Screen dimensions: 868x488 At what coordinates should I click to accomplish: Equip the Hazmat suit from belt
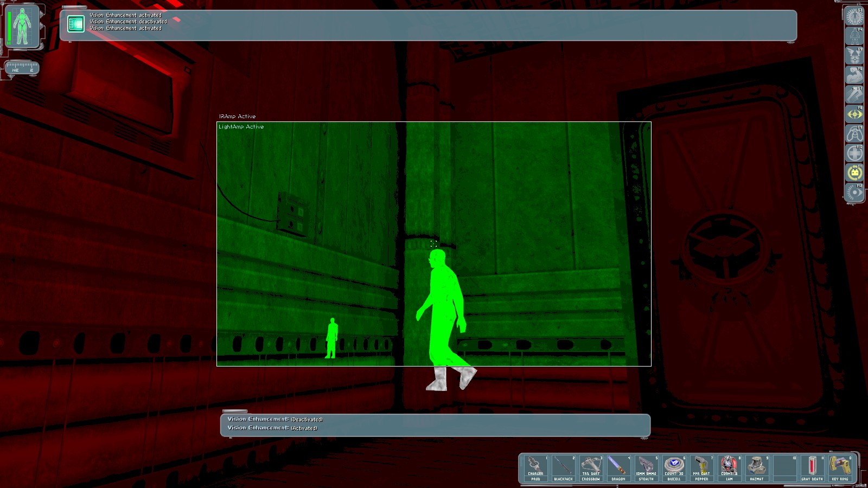tap(757, 468)
